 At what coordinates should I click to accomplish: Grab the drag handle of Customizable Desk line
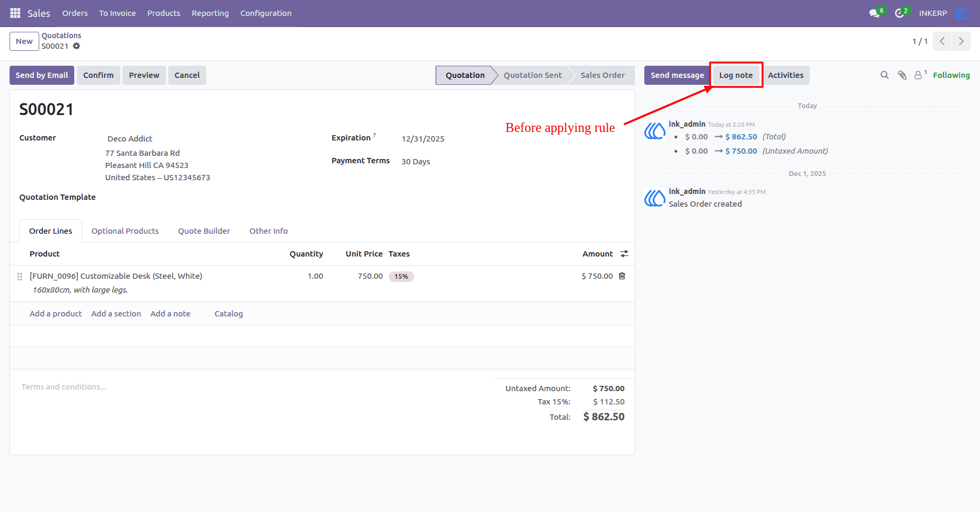tap(20, 277)
